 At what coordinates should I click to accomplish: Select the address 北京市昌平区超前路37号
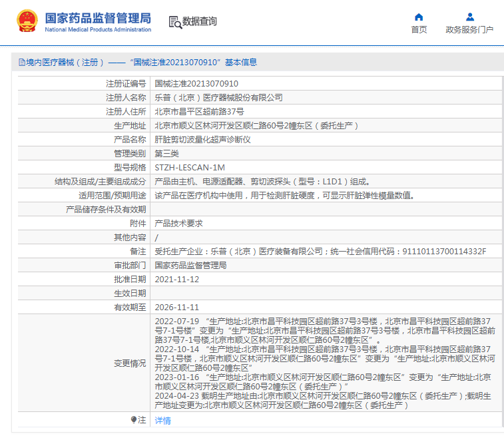click(x=199, y=111)
